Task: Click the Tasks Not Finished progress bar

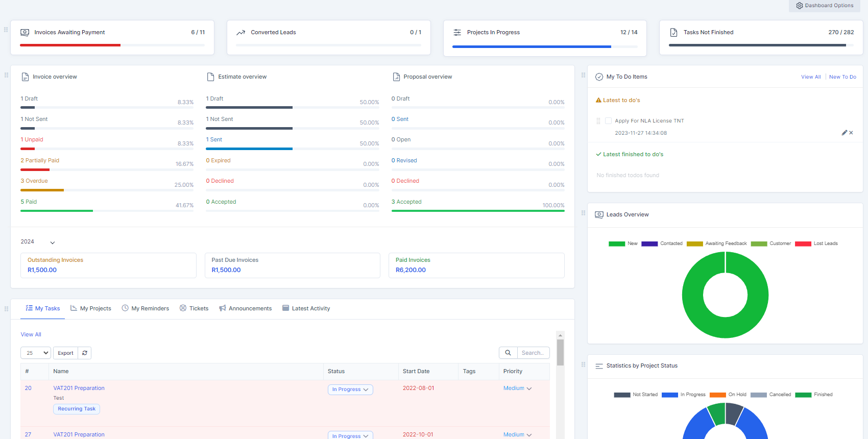Action: coord(761,45)
